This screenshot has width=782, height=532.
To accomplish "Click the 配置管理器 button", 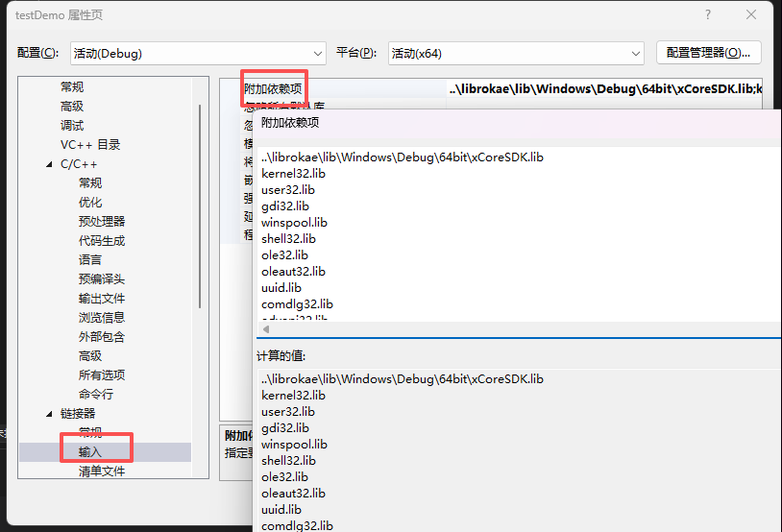I will coord(708,53).
